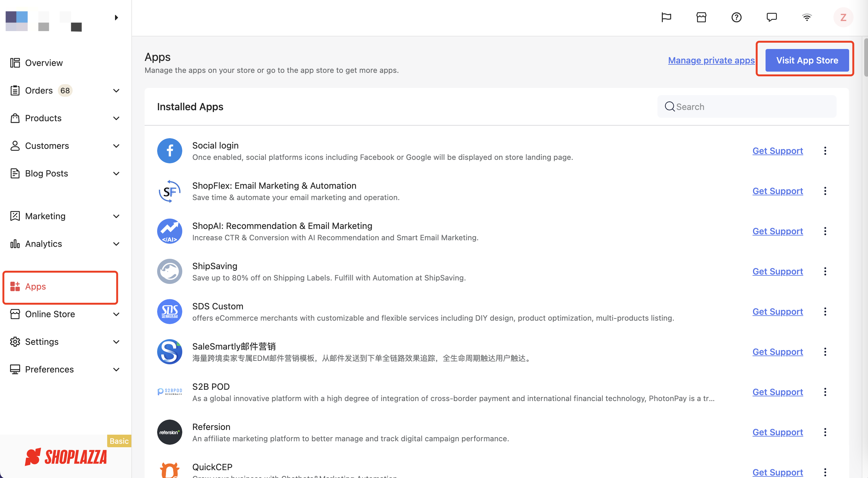
Task: Click Get Support for ShipSaving
Action: click(x=778, y=271)
